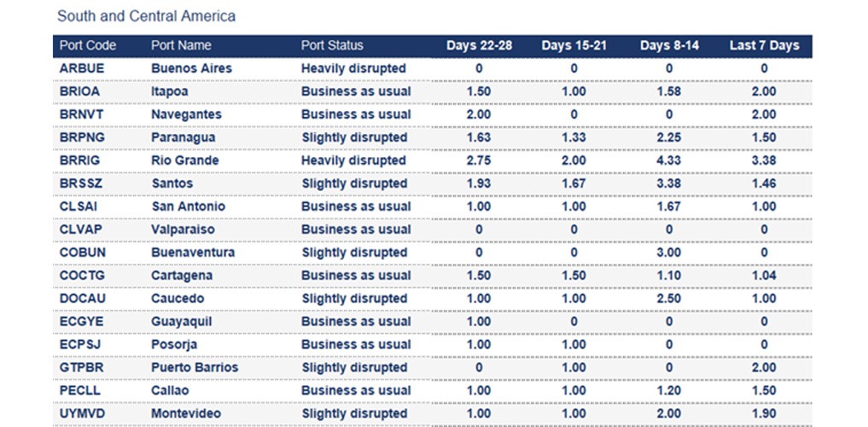Select the Days 22-28 column header
The height and width of the screenshot is (427, 868).
[479, 46]
